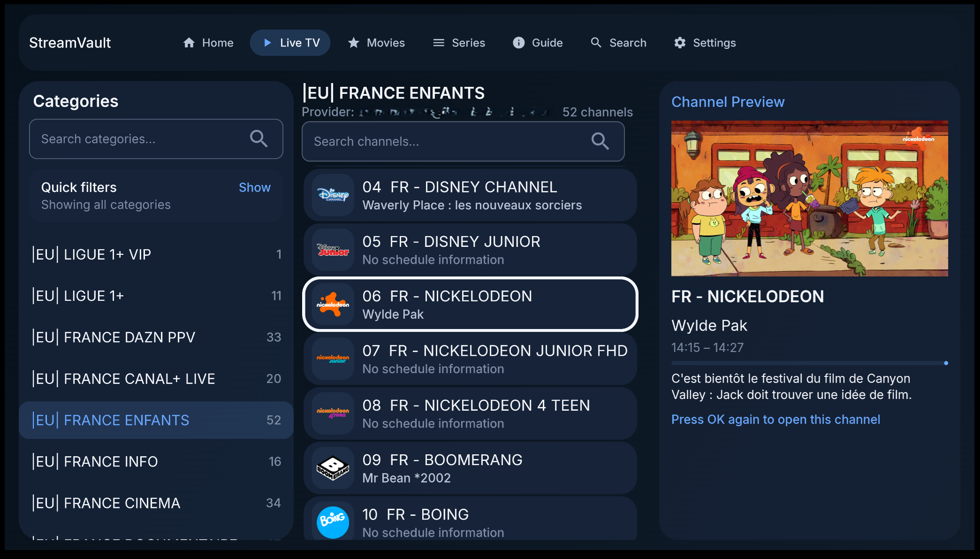This screenshot has height=559, width=980.
Task: Click the Wylde Pak title in preview panel
Action: pos(709,325)
